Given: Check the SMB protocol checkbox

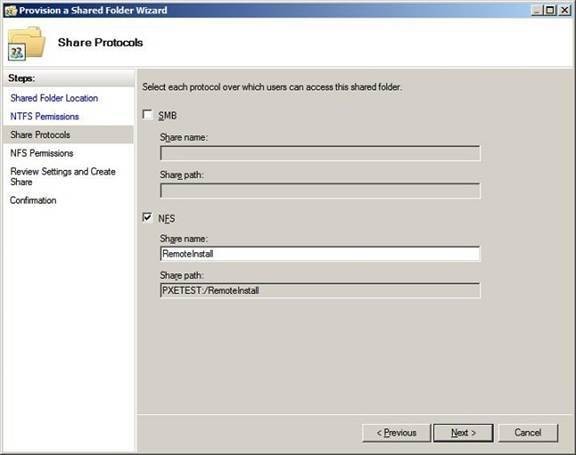Looking at the screenshot, I should click(147, 115).
